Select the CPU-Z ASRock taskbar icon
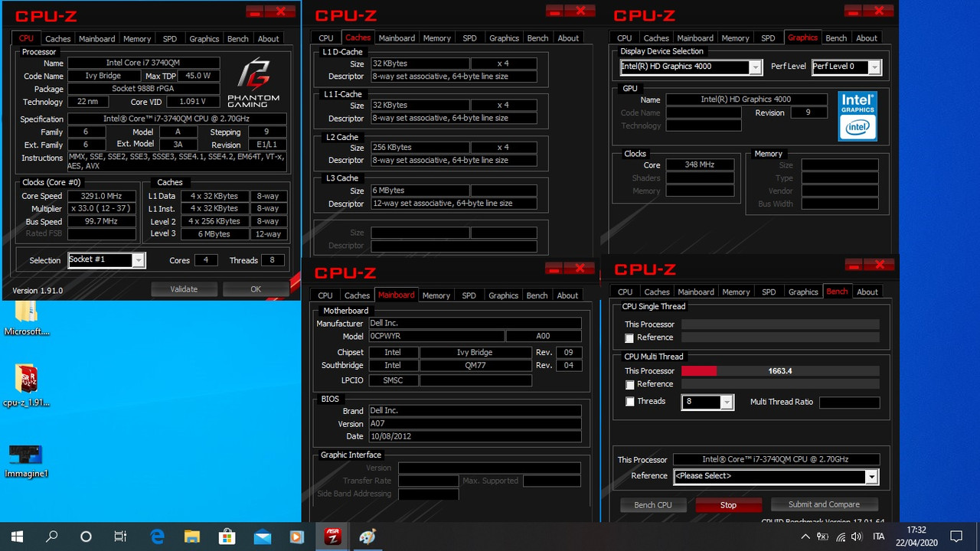Viewport: 980px width, 551px height. click(x=332, y=536)
